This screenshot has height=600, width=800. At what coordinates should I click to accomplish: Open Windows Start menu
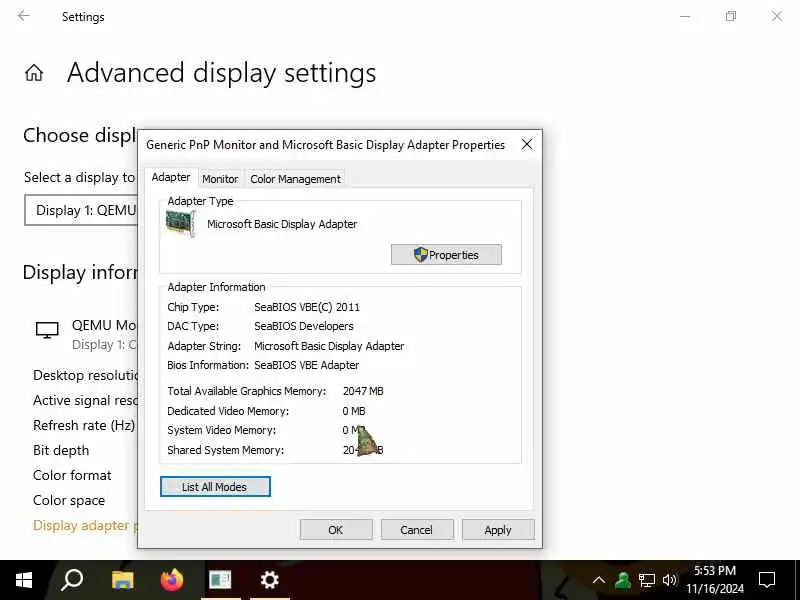coord(23,580)
